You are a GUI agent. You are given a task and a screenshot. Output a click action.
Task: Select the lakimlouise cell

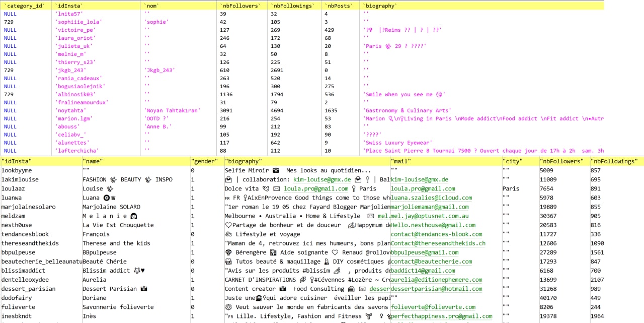20,179
